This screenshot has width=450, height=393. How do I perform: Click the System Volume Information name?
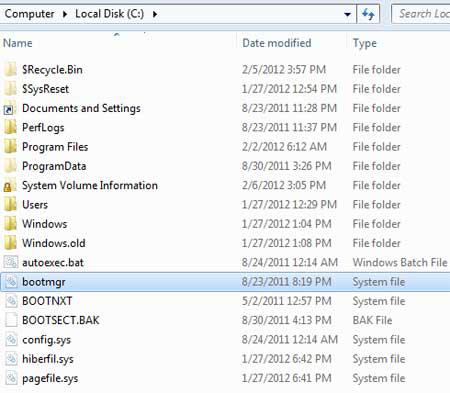pyautogui.click(x=90, y=186)
